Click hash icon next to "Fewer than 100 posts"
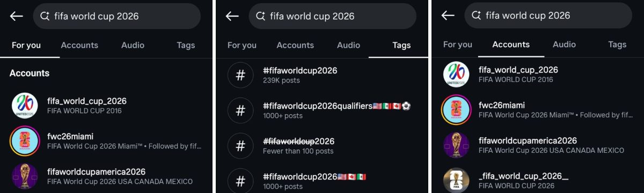The image size is (644, 193). pyautogui.click(x=240, y=146)
